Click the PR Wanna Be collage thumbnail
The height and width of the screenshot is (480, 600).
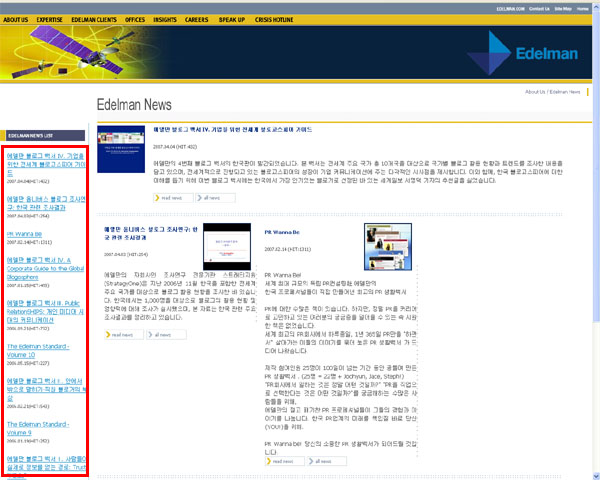click(x=388, y=247)
